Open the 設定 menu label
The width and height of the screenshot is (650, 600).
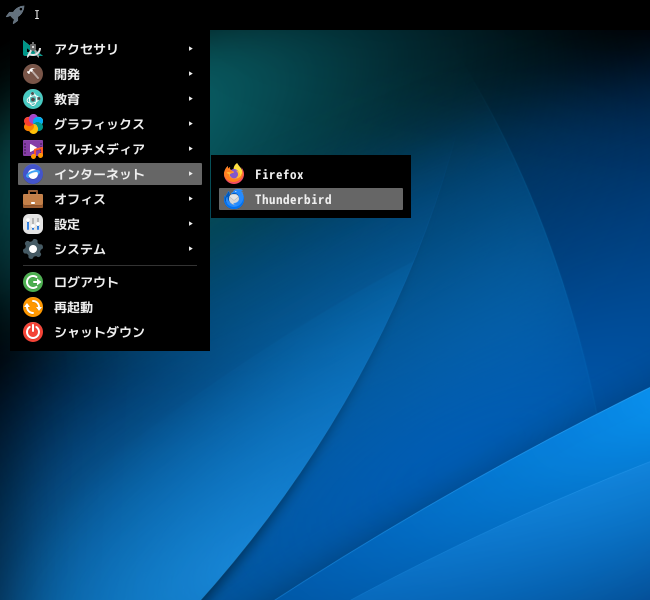[67, 224]
